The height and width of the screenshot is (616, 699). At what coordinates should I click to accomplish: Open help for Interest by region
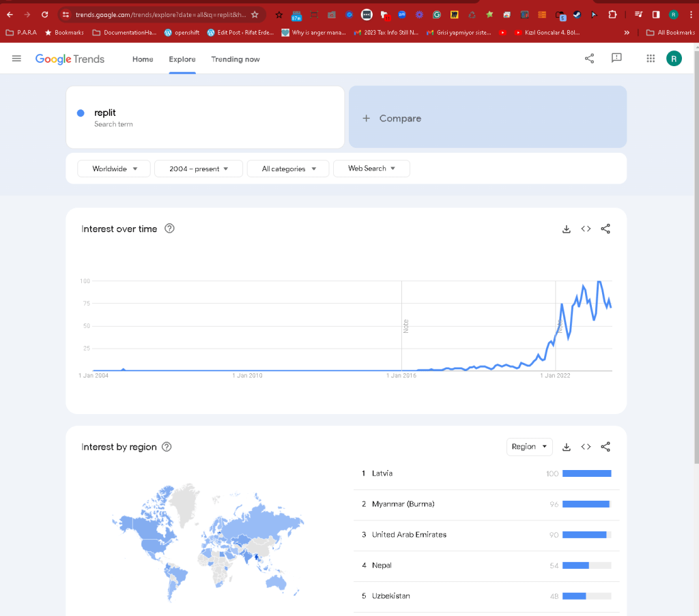pyautogui.click(x=167, y=447)
